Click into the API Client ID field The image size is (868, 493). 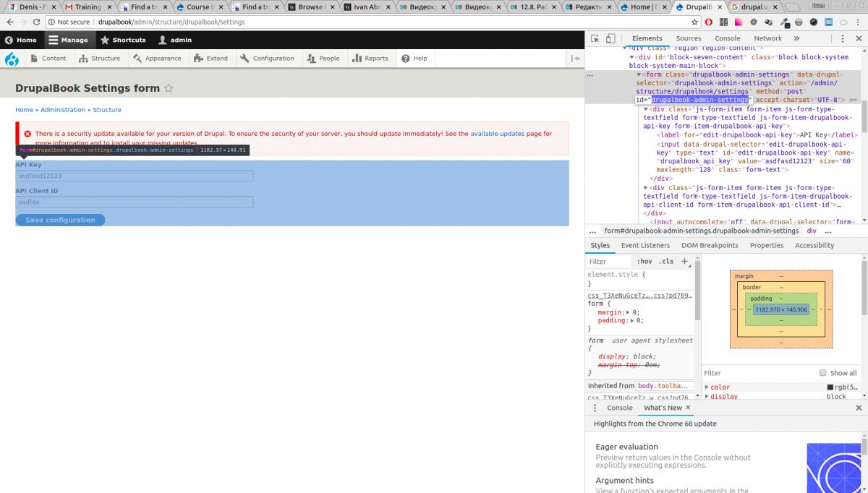coord(135,202)
